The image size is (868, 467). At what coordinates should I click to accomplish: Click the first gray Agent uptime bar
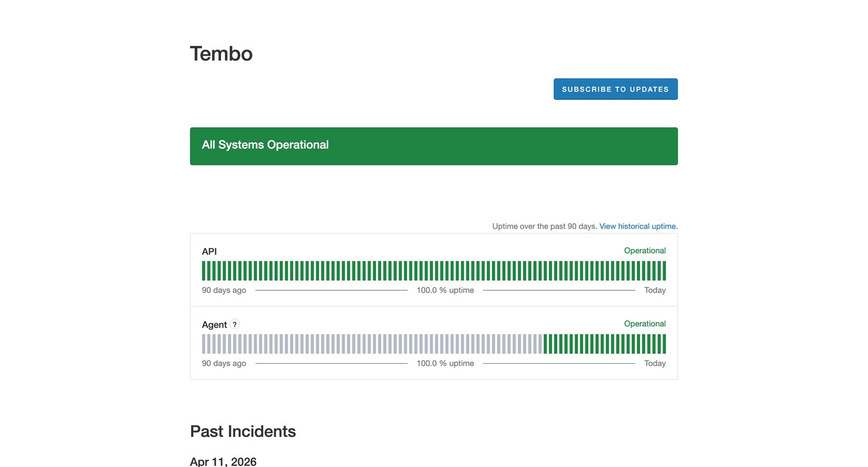pyautogui.click(x=204, y=344)
